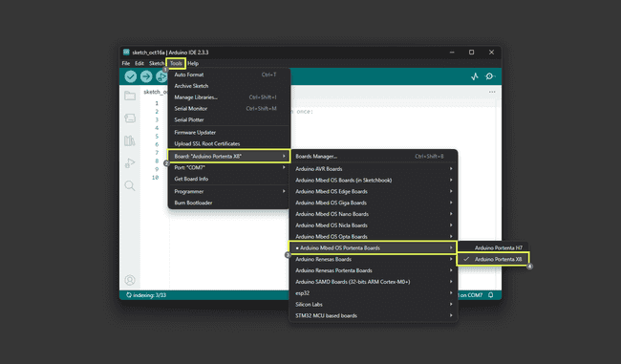
Task: Expand the Silicon Labs submenu
Action: point(374,305)
